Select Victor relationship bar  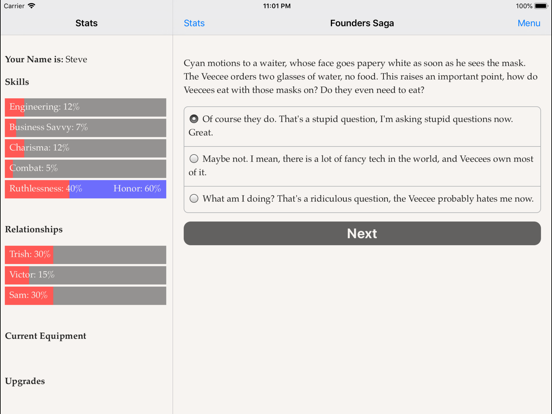(86, 275)
